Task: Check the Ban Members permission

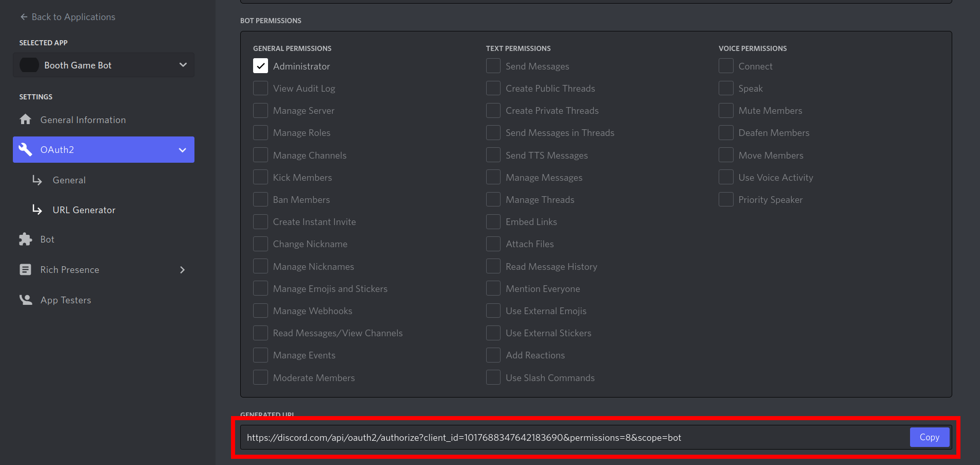Action: [261, 199]
